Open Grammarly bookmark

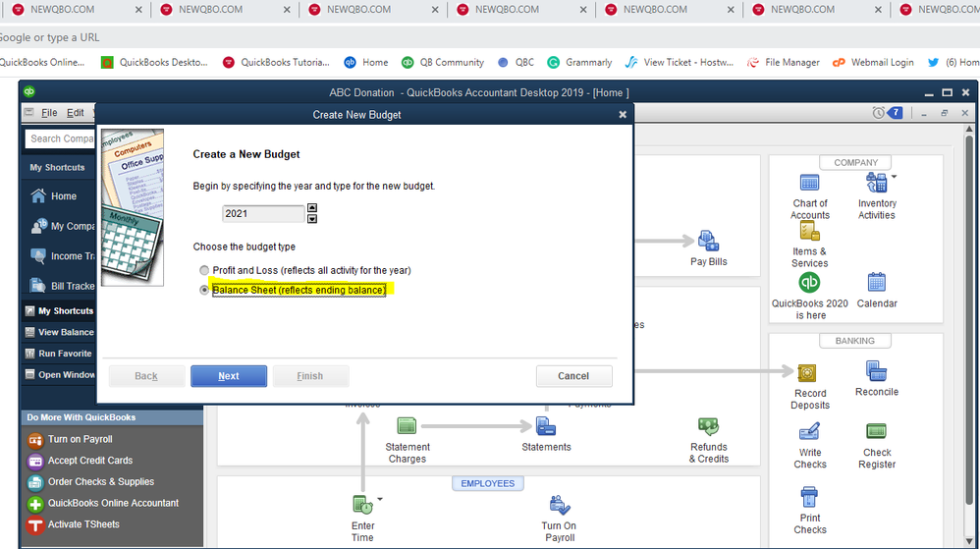click(579, 62)
